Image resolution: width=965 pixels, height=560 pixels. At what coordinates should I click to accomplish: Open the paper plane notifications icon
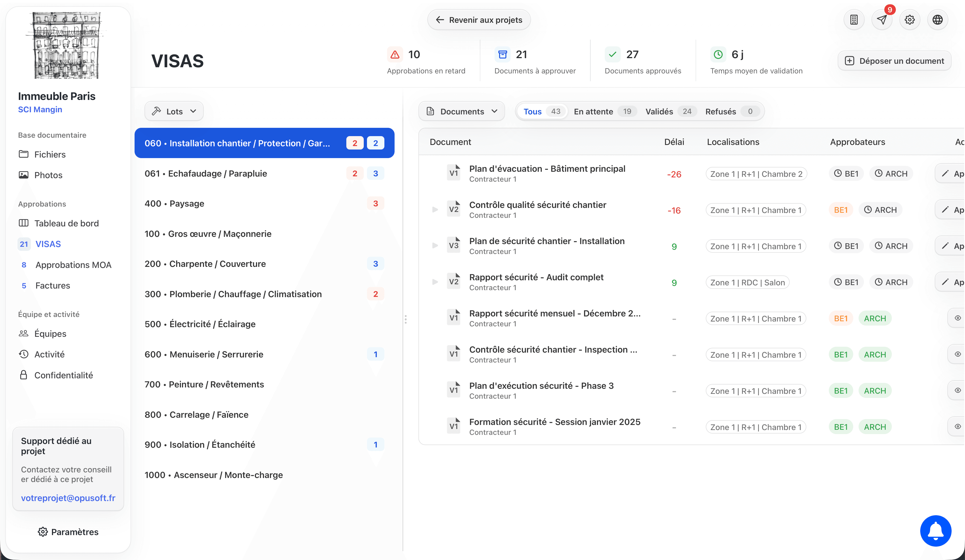[x=882, y=20]
